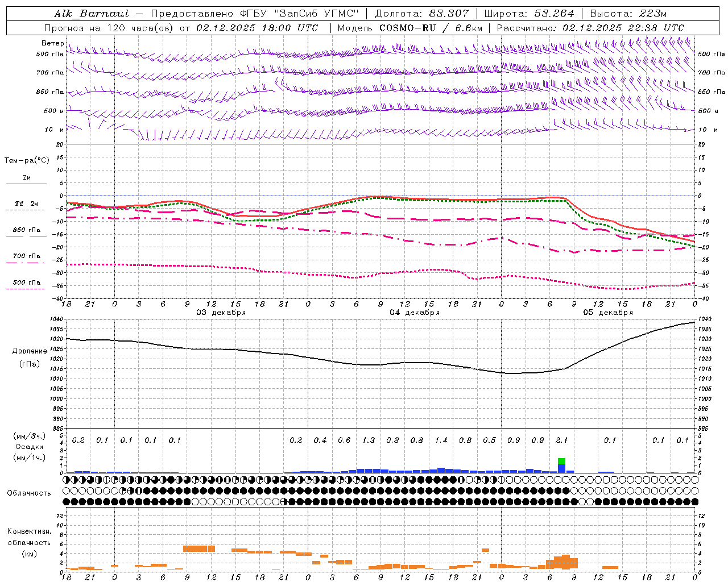Click the 1.3 three-hour precipitation value
Viewport: 728px width, 582px height.
(x=368, y=440)
